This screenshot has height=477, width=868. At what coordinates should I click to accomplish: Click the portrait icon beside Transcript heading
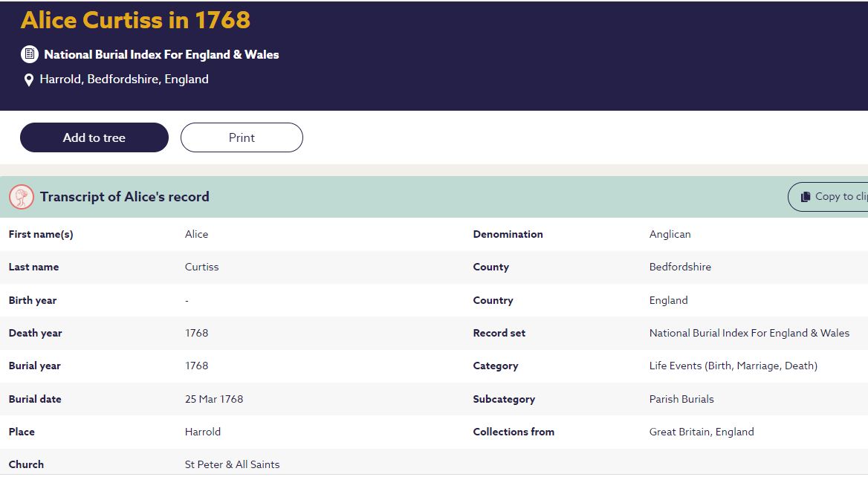[x=22, y=197]
